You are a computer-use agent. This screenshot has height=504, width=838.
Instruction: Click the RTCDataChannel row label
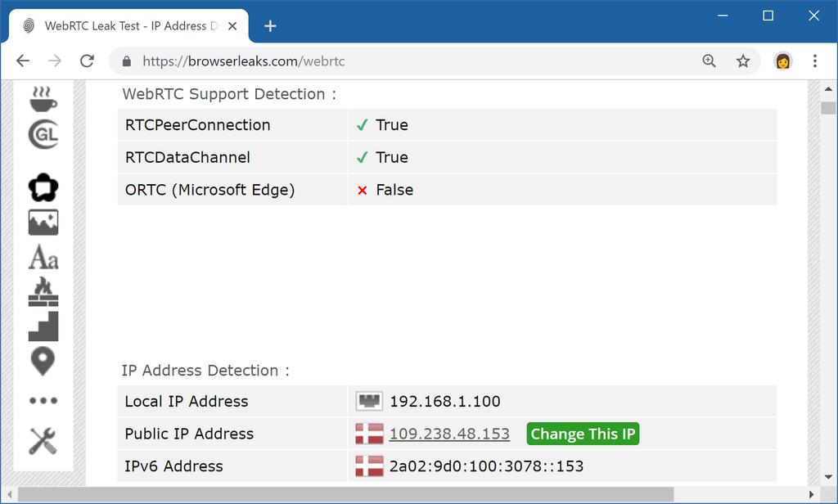tap(187, 158)
